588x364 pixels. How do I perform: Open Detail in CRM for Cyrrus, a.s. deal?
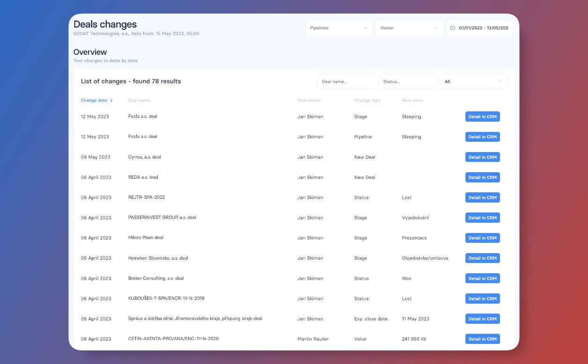482,157
